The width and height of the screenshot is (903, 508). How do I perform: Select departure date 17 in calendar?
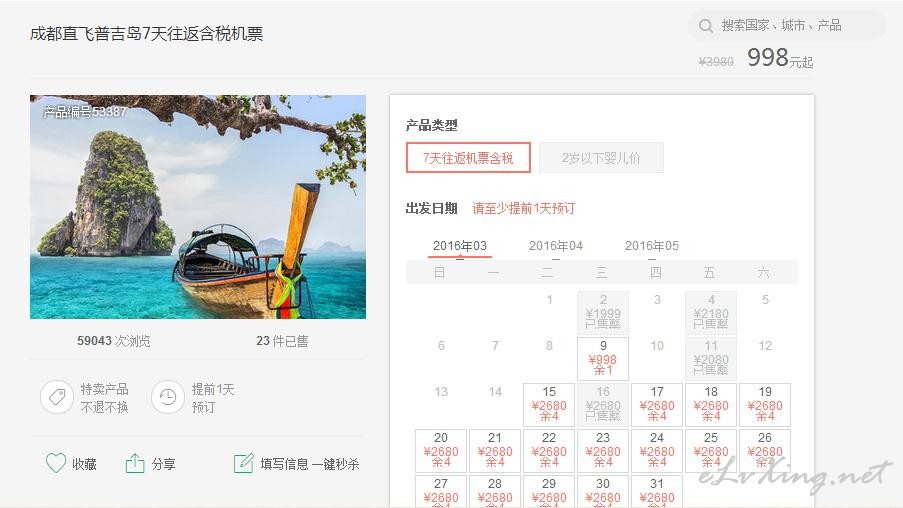(657, 404)
